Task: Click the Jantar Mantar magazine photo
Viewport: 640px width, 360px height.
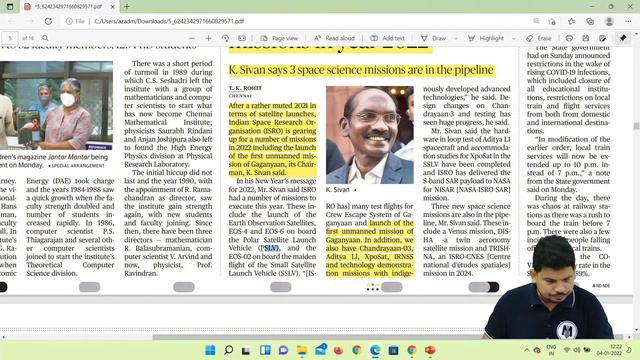Action: pos(56,105)
